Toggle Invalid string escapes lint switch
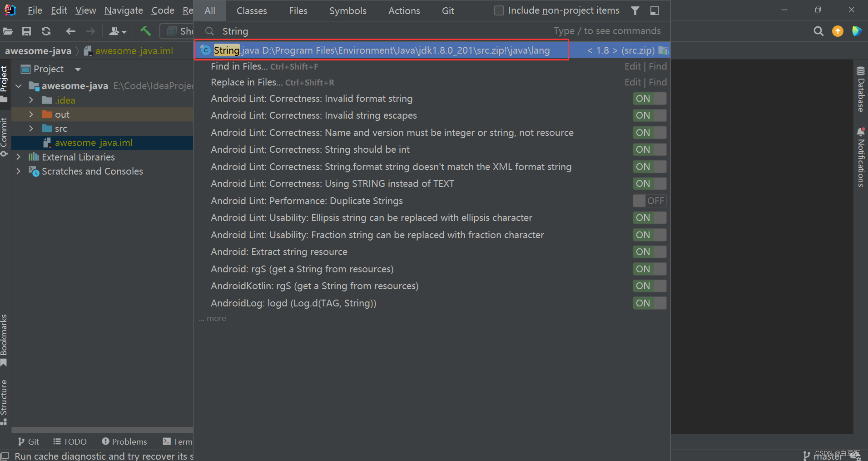 [x=650, y=115]
